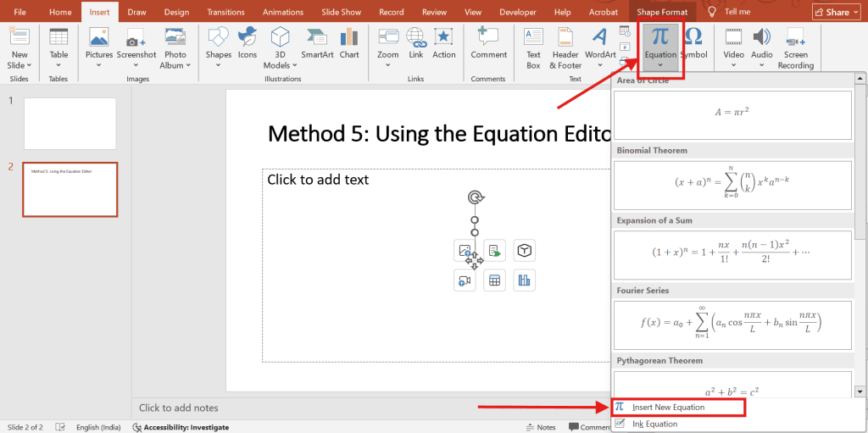The width and height of the screenshot is (868, 433).
Task: Choose Insert New Equation option
Action: [x=669, y=408]
